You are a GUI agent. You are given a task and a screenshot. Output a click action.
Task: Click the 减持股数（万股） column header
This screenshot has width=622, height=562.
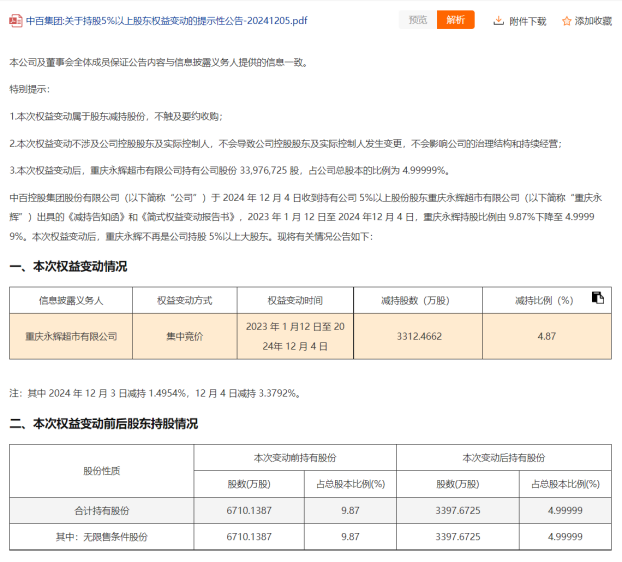coord(417,299)
